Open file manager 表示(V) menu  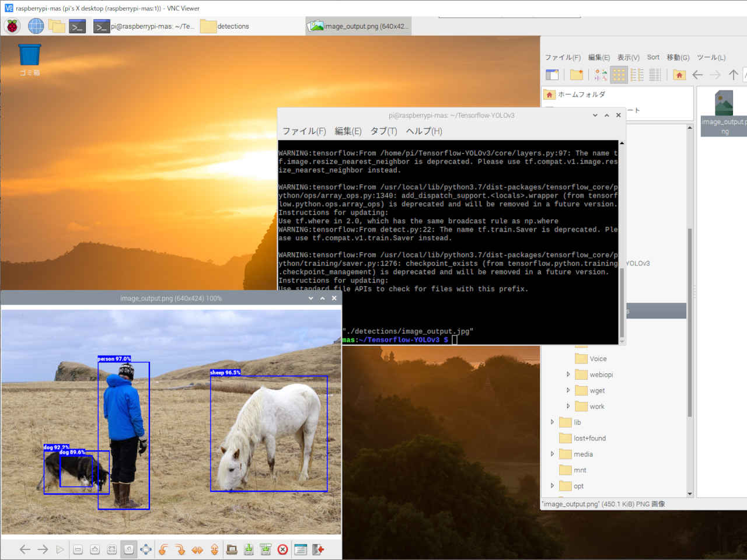[629, 57]
